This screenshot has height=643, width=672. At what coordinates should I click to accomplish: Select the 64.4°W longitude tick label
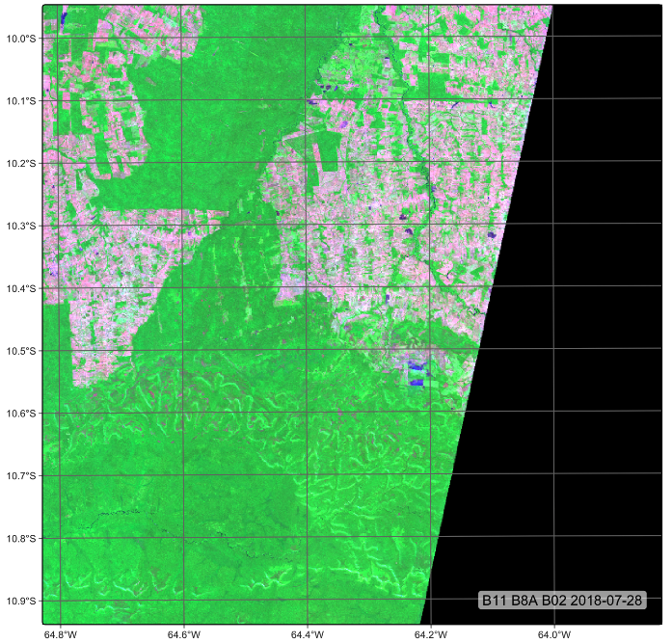(307, 634)
